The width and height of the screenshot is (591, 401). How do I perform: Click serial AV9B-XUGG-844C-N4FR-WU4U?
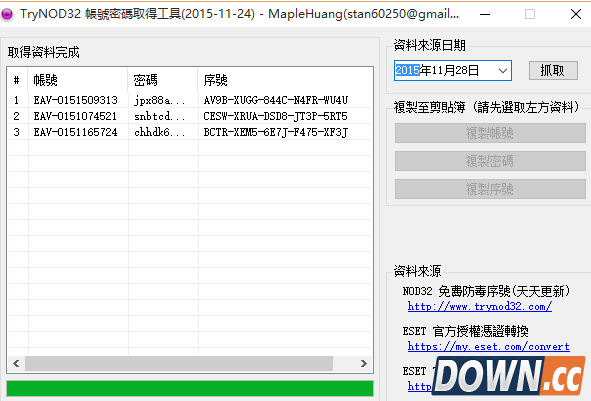[x=276, y=100]
